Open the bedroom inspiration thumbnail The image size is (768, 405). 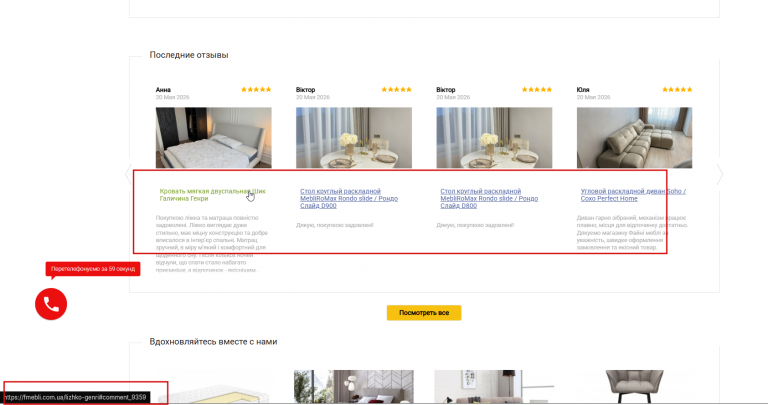(354, 386)
